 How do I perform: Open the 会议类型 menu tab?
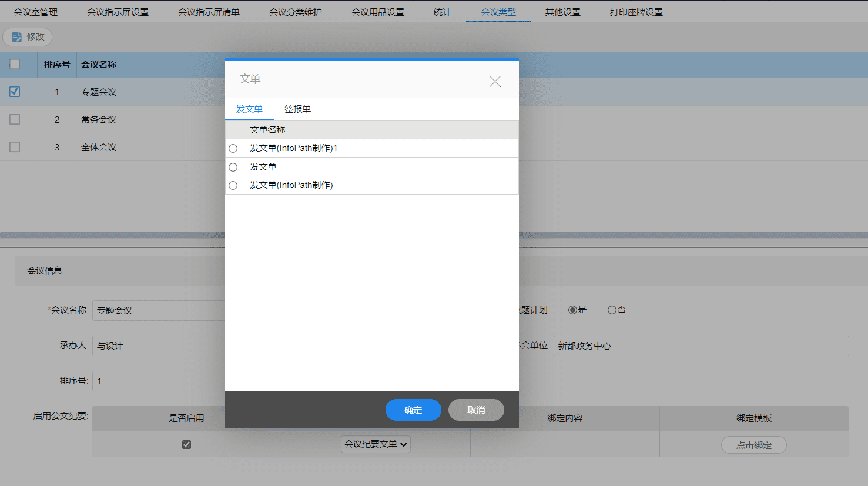498,12
